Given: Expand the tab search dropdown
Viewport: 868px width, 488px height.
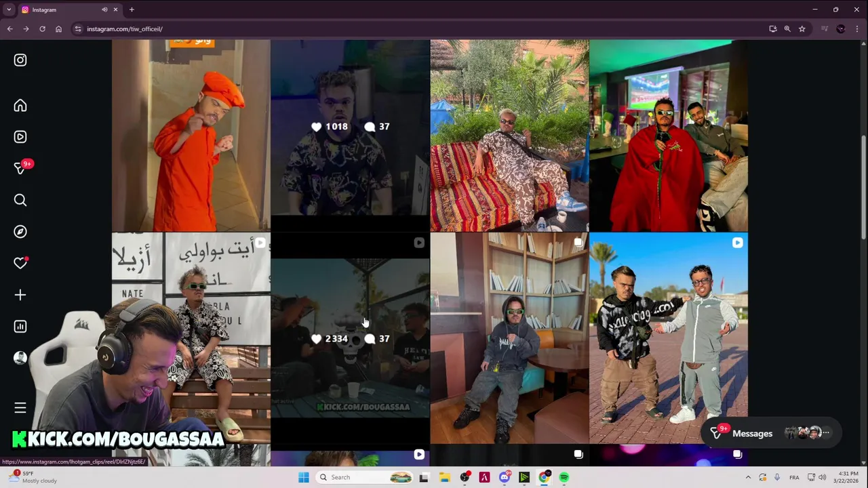Looking at the screenshot, I should (9, 9).
